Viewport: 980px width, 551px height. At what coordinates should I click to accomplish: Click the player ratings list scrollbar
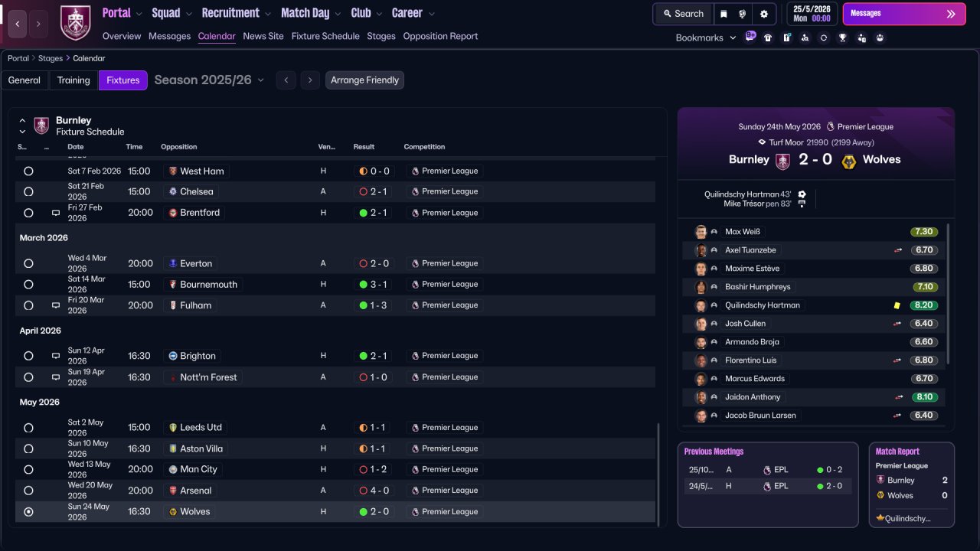(949, 294)
